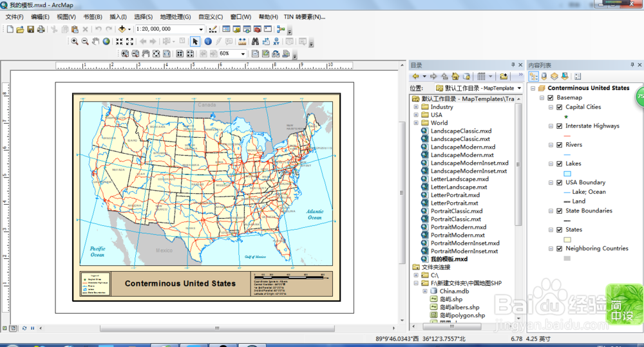Screen dimensions: 644x347
Task: Collapse the Conterminous United States data frame
Action: click(533, 88)
